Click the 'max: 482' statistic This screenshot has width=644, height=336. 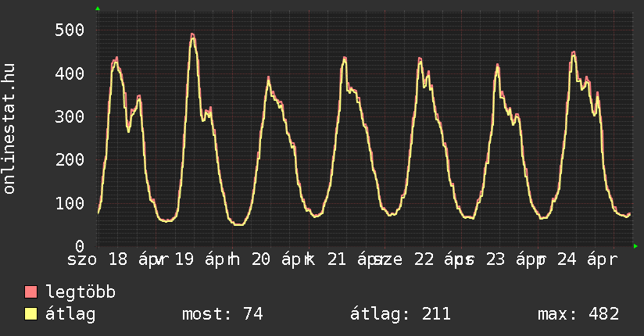(x=578, y=314)
